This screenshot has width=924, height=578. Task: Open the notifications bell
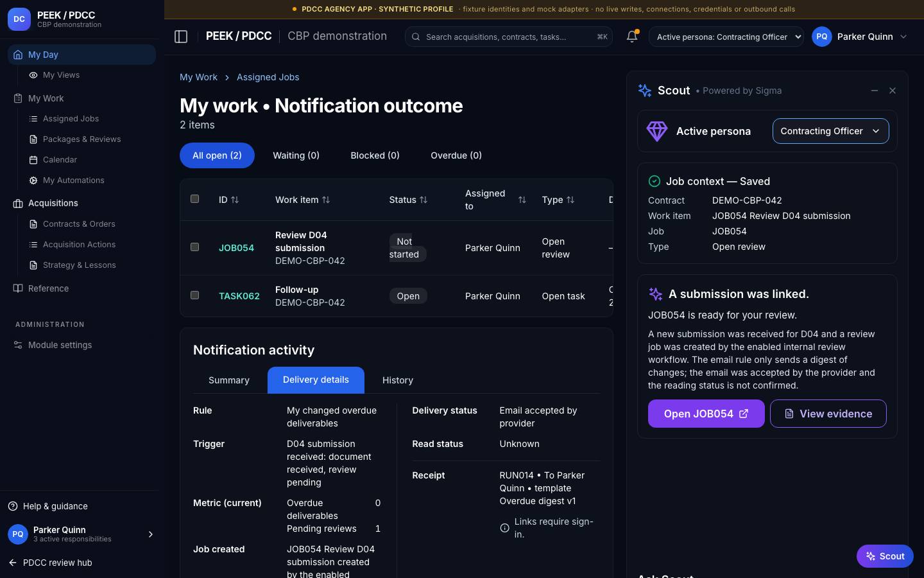pos(632,37)
